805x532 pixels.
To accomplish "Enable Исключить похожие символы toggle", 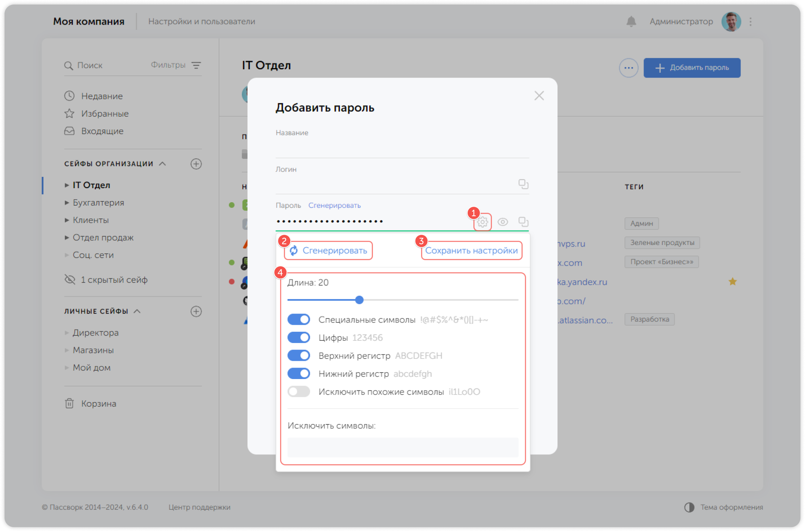I will tap(299, 392).
